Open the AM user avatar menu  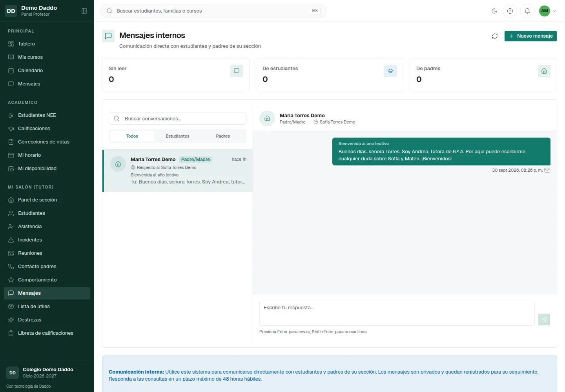[x=547, y=11]
